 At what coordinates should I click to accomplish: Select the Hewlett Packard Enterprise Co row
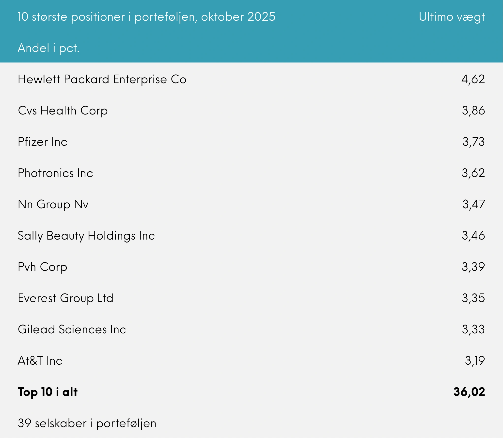(102, 80)
